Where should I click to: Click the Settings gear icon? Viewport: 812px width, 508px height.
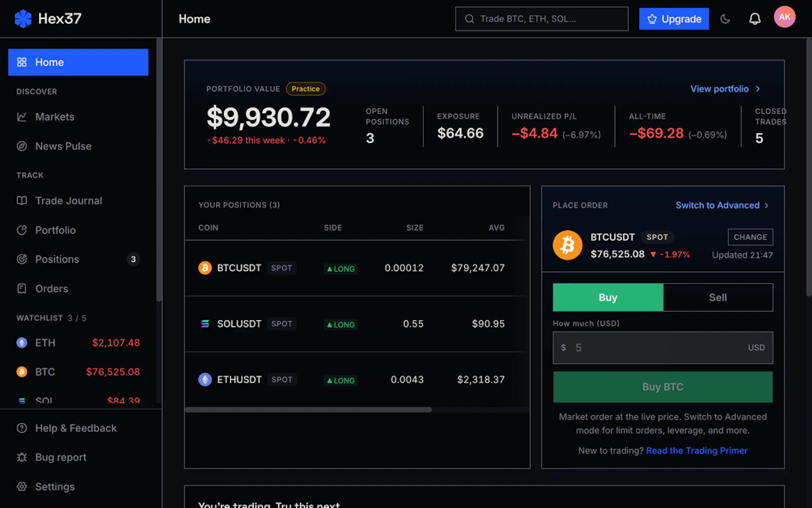(x=22, y=487)
